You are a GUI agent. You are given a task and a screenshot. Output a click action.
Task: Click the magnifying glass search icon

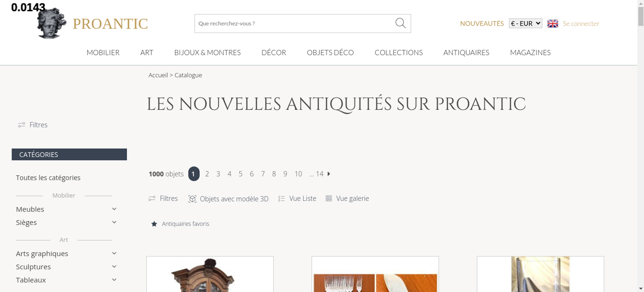tap(400, 23)
